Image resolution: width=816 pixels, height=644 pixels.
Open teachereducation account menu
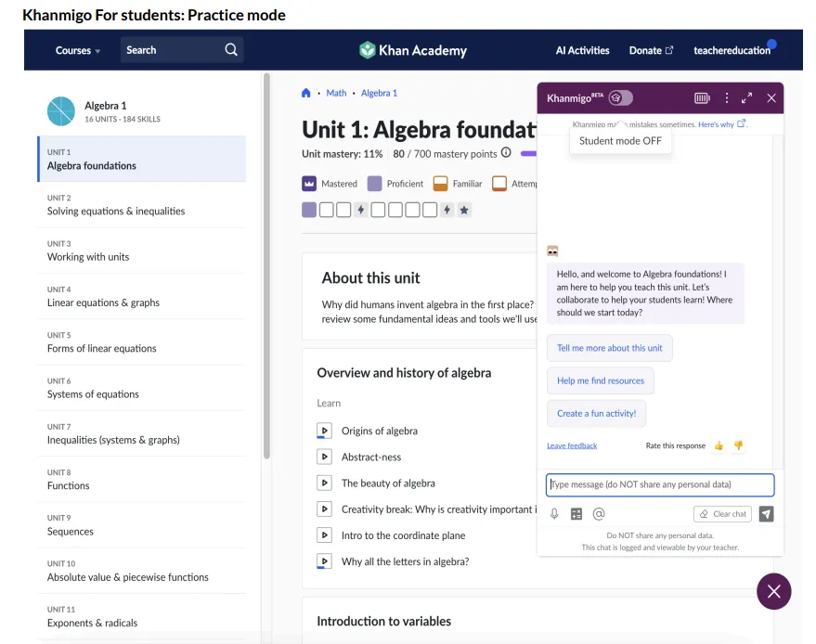pyautogui.click(x=732, y=50)
